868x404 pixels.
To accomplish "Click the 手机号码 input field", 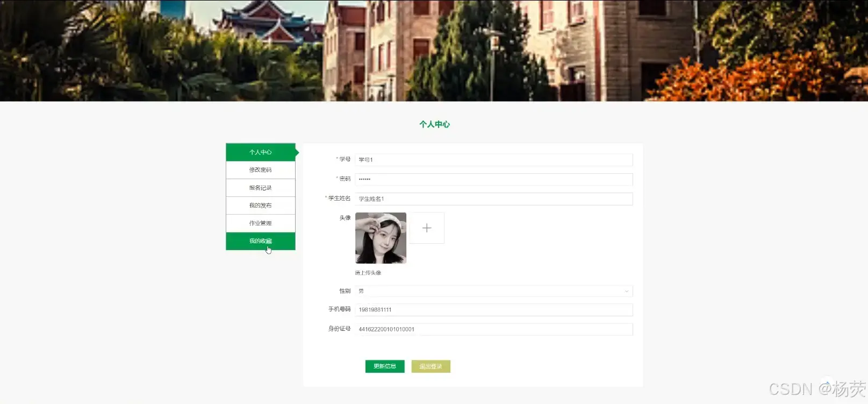I will pos(493,310).
